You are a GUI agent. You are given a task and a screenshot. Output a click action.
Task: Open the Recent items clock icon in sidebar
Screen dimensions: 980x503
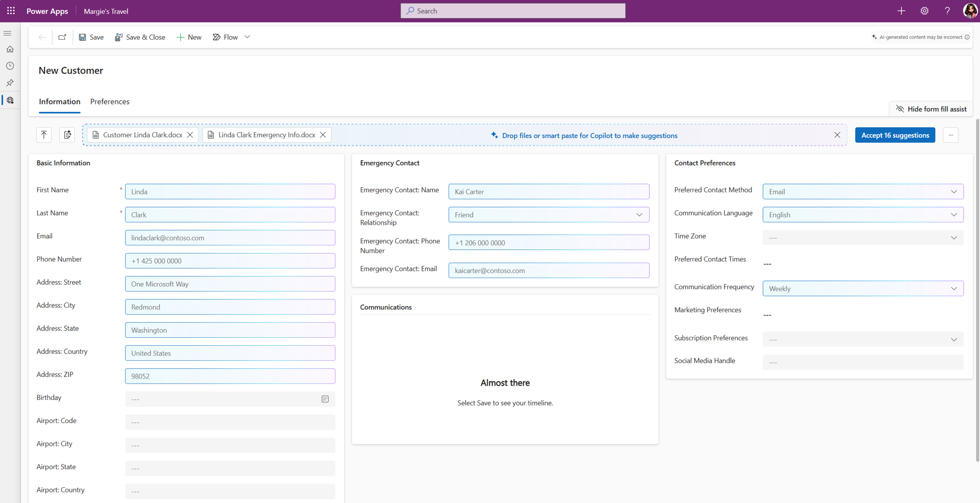10,65
